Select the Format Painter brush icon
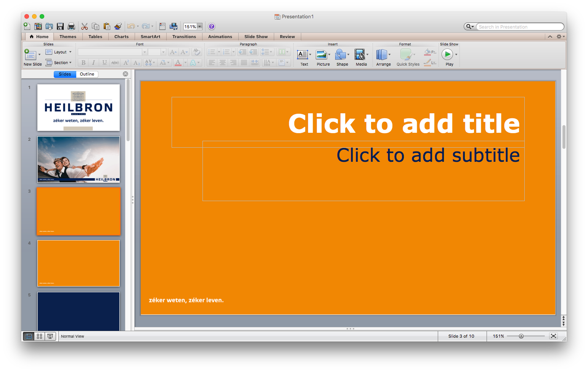The width and height of the screenshot is (588, 372). [118, 26]
